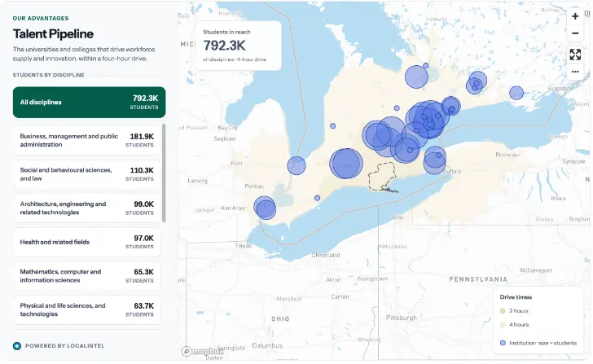Click the 2 hours drive time legend swatch
The height and width of the screenshot is (364, 593).
pos(503,311)
